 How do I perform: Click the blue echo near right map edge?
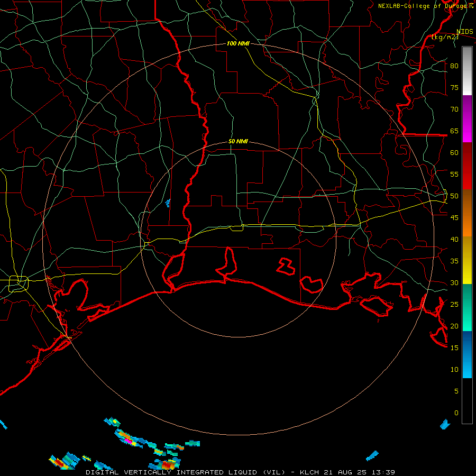[x=445, y=424]
